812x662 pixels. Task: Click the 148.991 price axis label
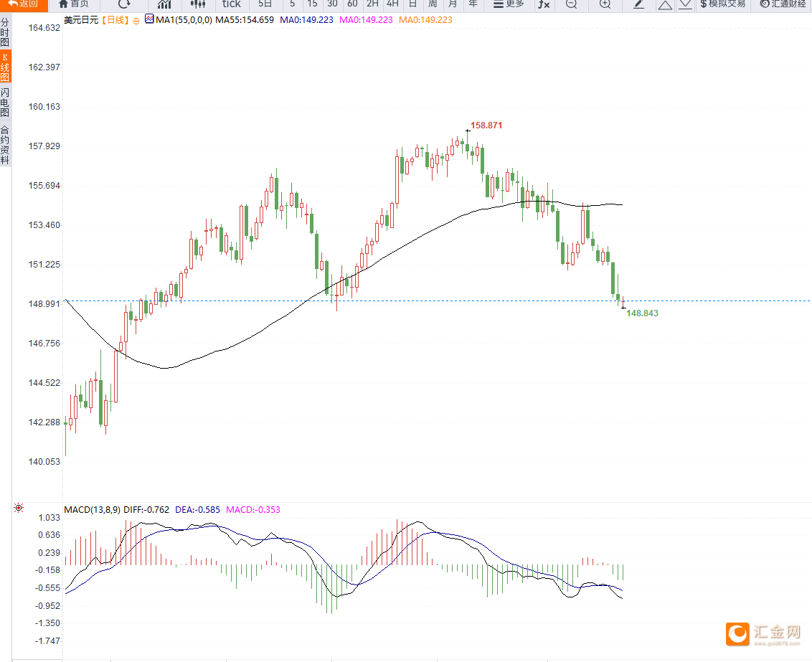44,304
